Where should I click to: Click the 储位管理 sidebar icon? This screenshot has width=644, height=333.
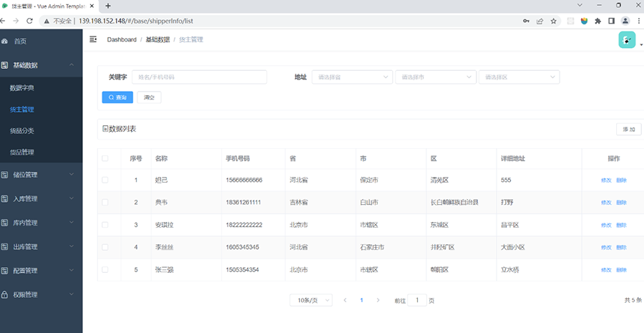pos(4,175)
